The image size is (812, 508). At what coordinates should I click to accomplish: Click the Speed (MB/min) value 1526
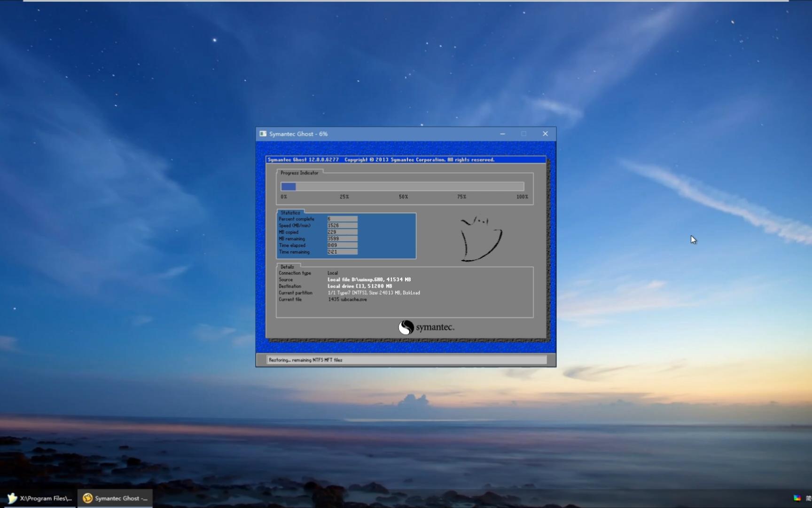click(342, 226)
